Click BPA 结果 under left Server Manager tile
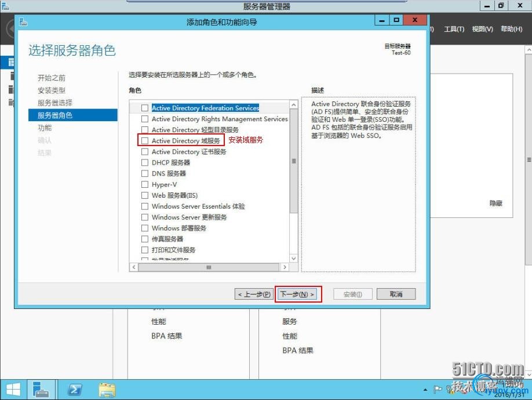 coord(166,336)
